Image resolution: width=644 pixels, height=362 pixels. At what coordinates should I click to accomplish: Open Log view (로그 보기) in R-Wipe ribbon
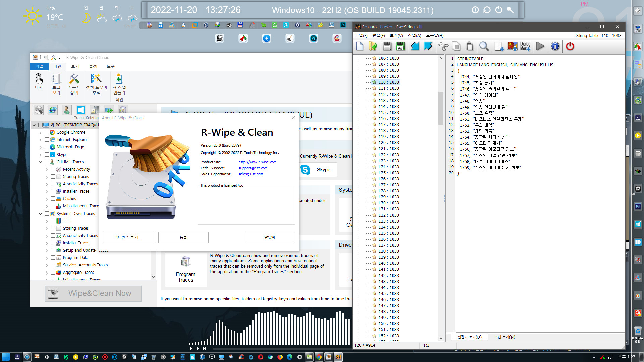(56, 84)
